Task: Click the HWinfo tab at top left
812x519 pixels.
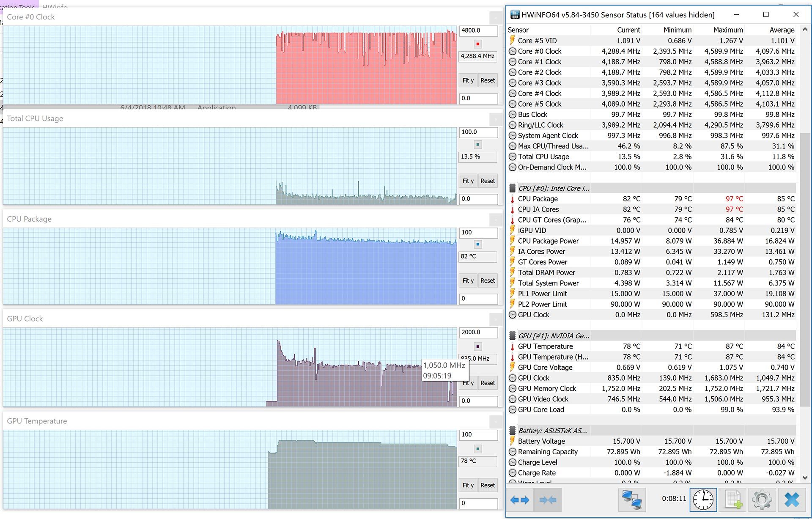Action: click(55, 6)
